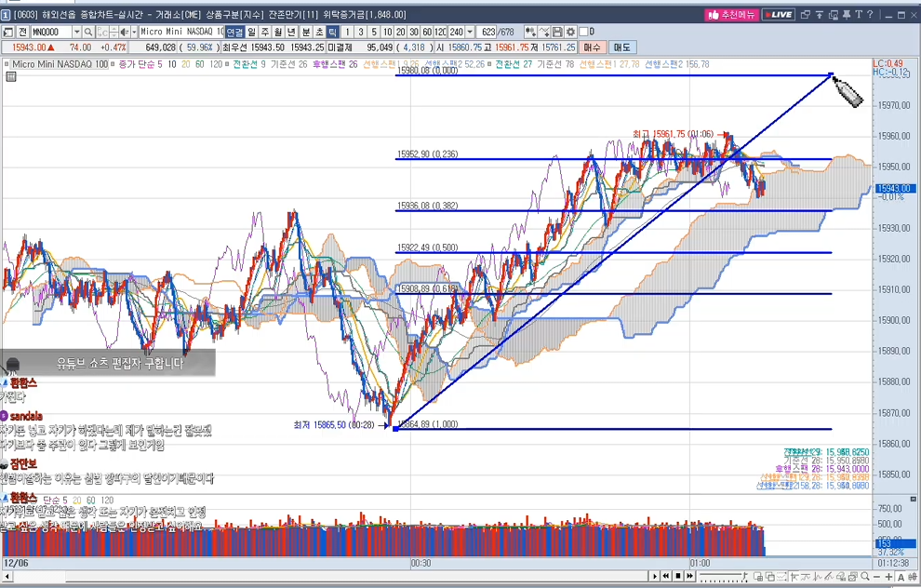The width and height of the screenshot is (921, 588).
Task: Click the linked-windows icon in title bar
Action: click(x=806, y=15)
